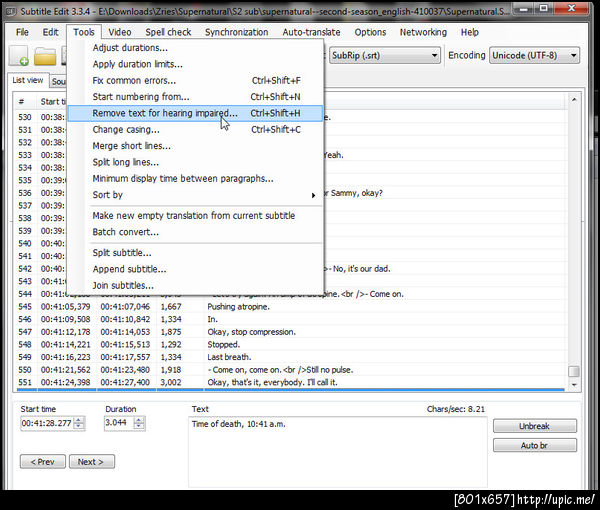The image size is (600, 510).
Task: Expand the Sort by submenu
Action: pyautogui.click(x=195, y=195)
